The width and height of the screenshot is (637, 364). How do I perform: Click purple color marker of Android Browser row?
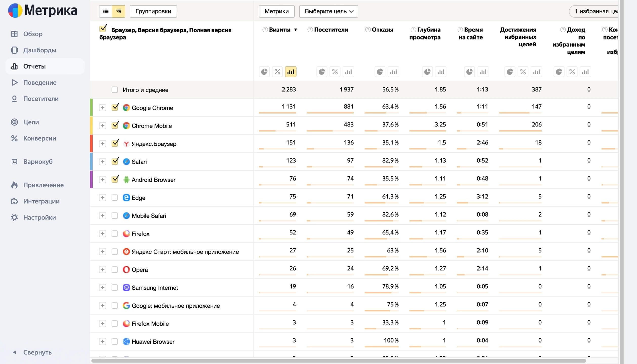tap(91, 179)
